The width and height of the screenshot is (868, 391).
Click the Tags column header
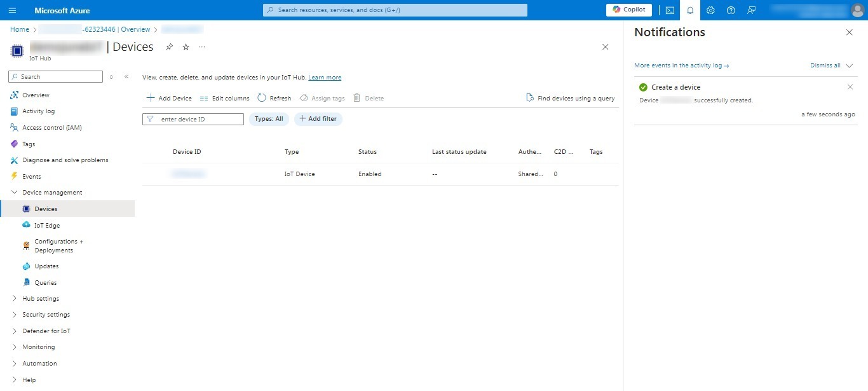click(596, 152)
